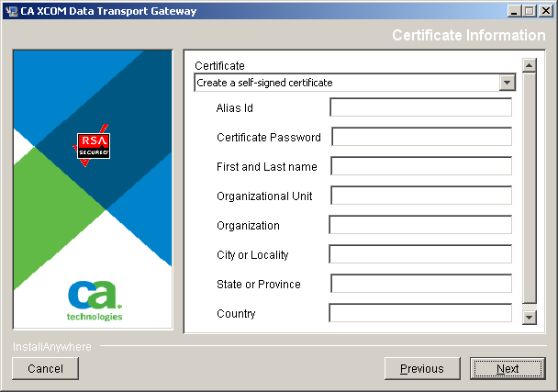The height and width of the screenshot is (392, 558).
Task: Close the CA XCOM installer window
Action: [545, 11]
